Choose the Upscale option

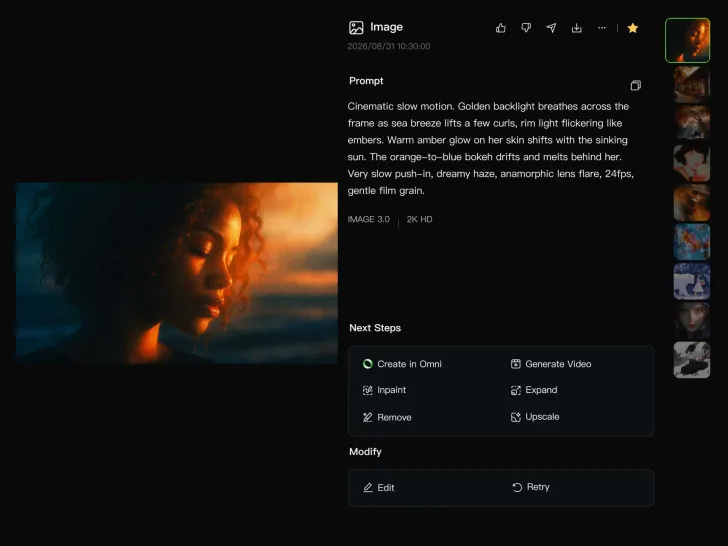coord(535,417)
